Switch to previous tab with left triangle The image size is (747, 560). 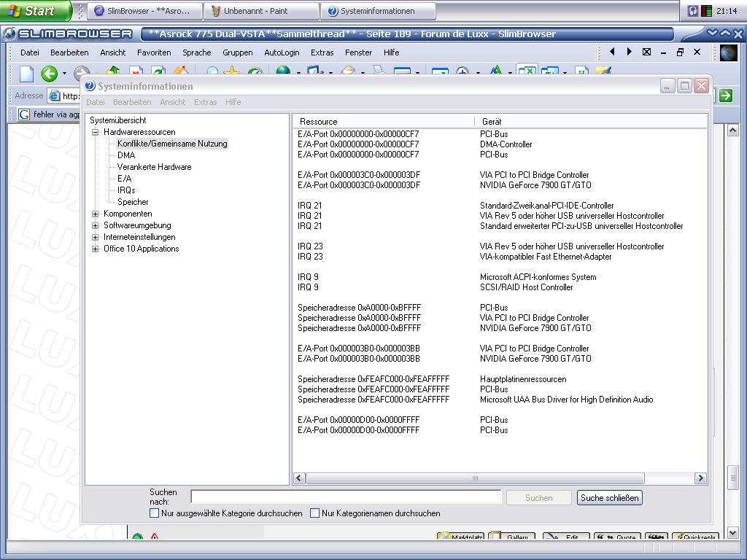[x=612, y=52]
